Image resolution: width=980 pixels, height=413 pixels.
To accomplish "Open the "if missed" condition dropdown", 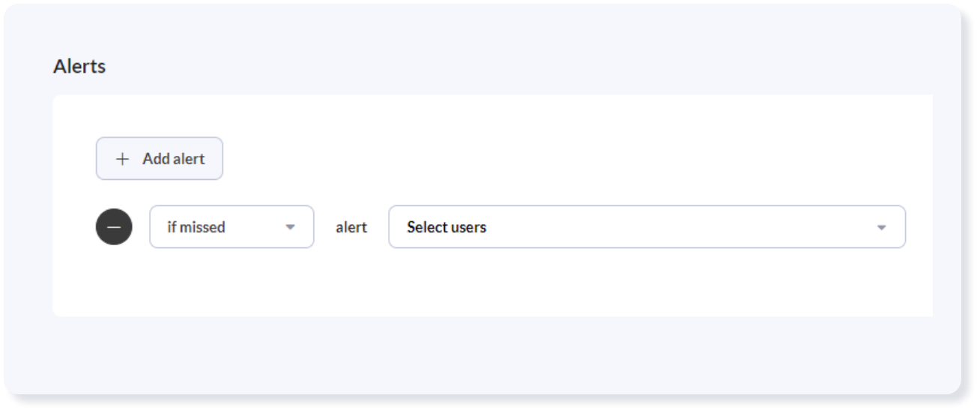I will [x=232, y=227].
